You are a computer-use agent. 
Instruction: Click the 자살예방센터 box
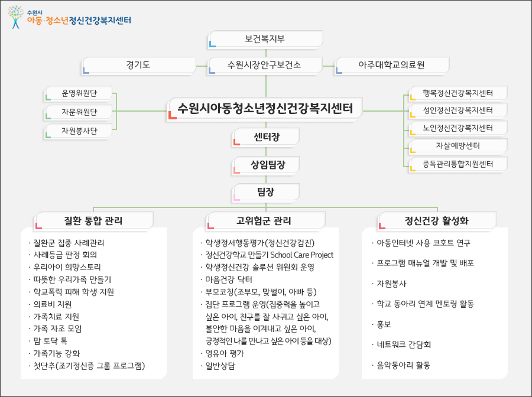click(x=458, y=146)
